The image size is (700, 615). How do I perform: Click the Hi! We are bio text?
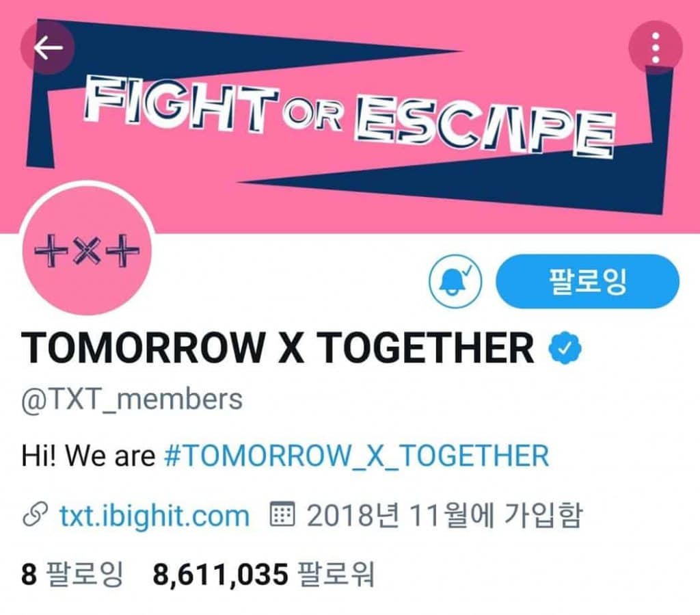point(88,456)
